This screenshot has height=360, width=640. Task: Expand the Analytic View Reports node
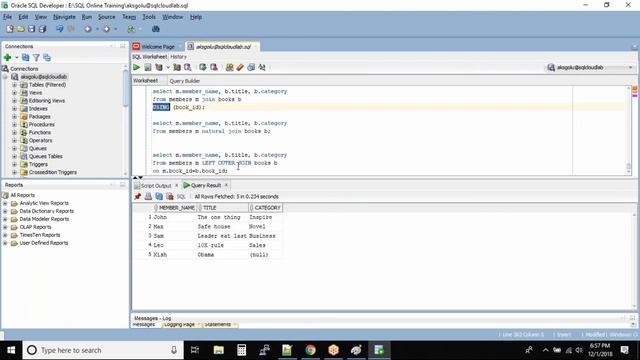5,203
